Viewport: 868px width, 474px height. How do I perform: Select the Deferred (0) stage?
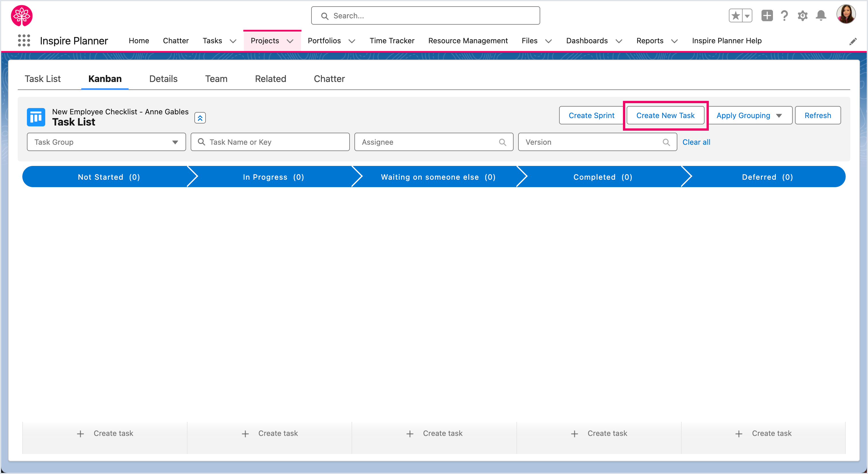click(x=767, y=177)
